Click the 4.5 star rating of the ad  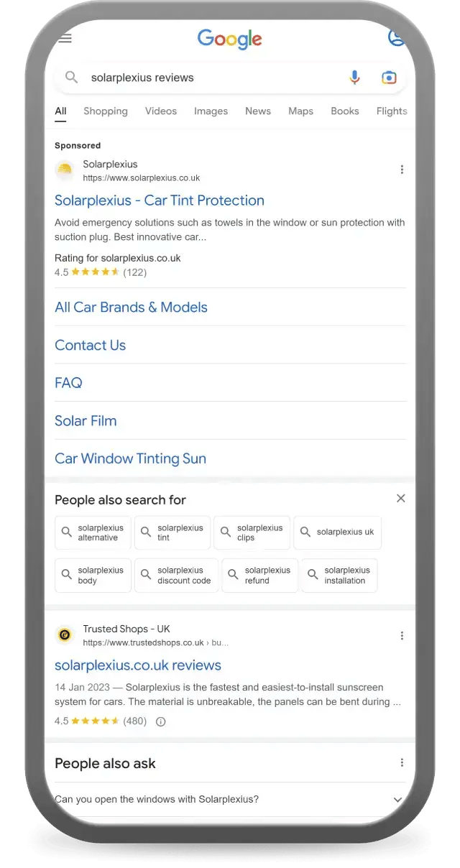point(98,272)
